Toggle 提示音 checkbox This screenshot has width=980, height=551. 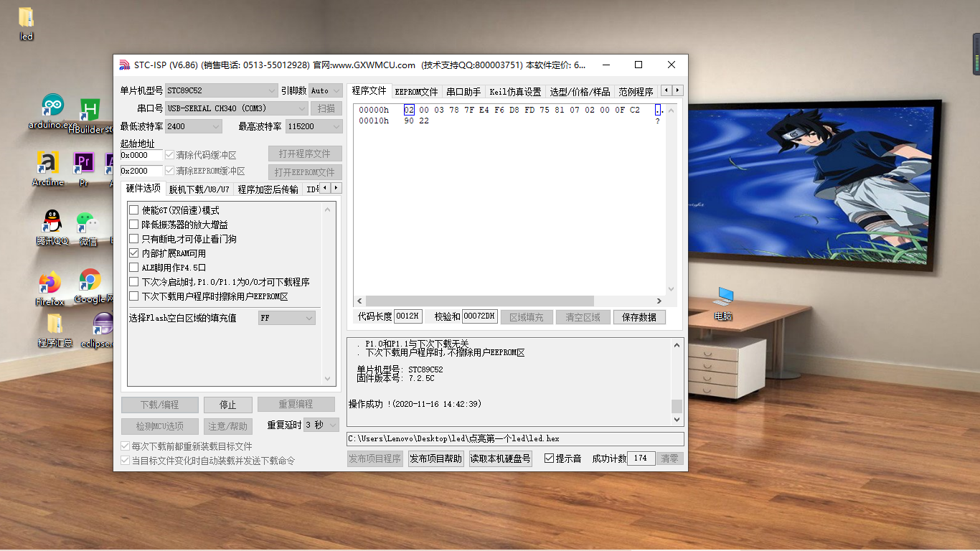point(550,458)
